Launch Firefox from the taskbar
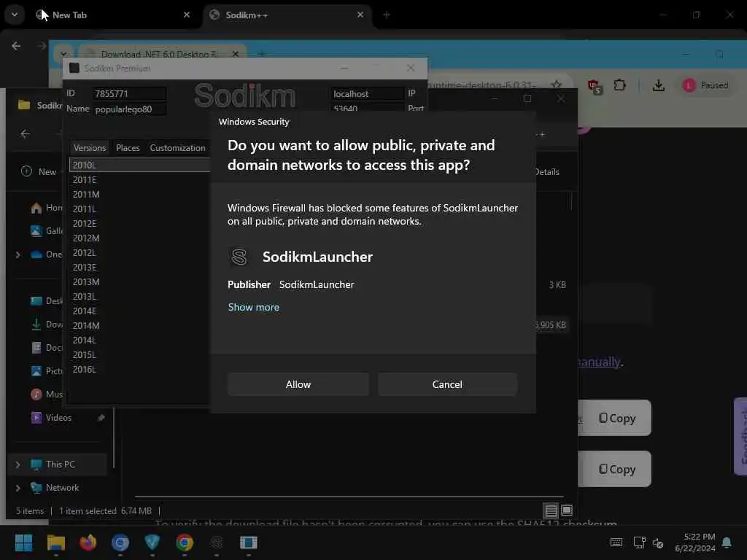 coord(88,542)
